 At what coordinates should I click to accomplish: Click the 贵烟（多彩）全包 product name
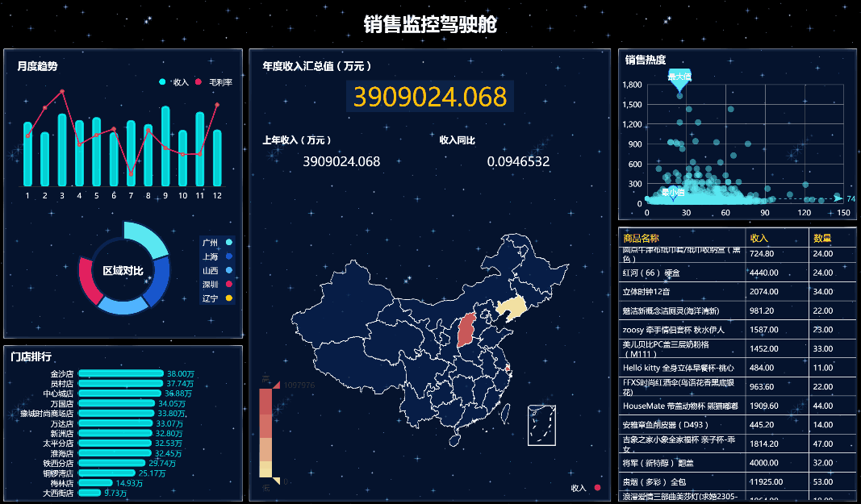[x=654, y=482]
